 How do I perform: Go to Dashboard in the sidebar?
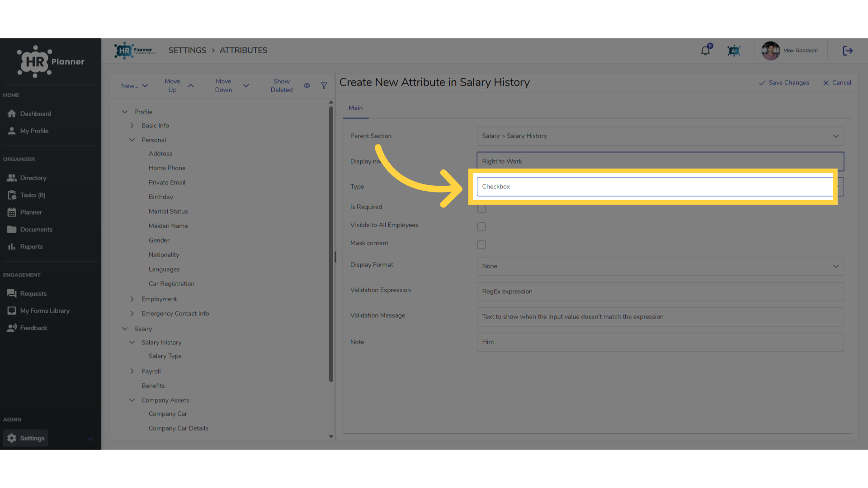[29, 114]
